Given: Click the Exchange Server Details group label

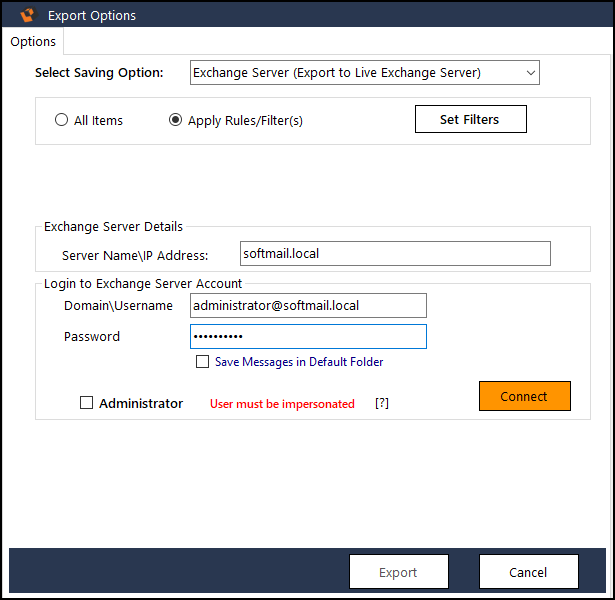Looking at the screenshot, I should click(113, 227).
